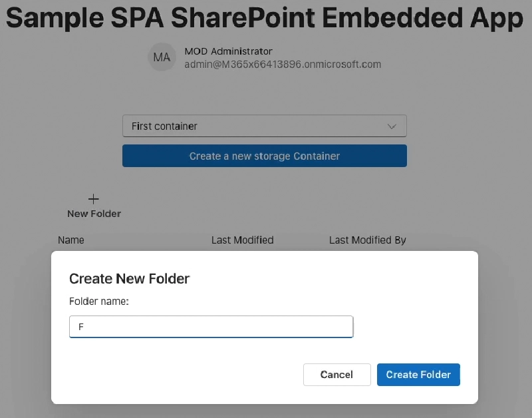Sort by the Name column header
532x418 pixels.
pos(71,240)
